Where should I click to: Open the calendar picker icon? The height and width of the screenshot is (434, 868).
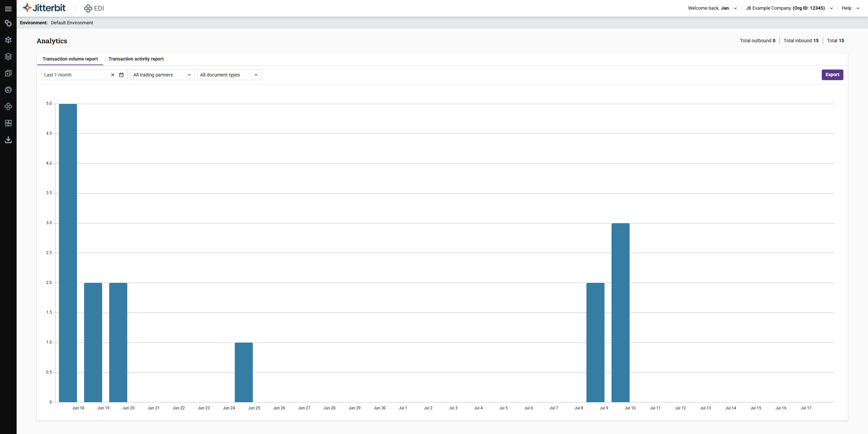click(121, 75)
